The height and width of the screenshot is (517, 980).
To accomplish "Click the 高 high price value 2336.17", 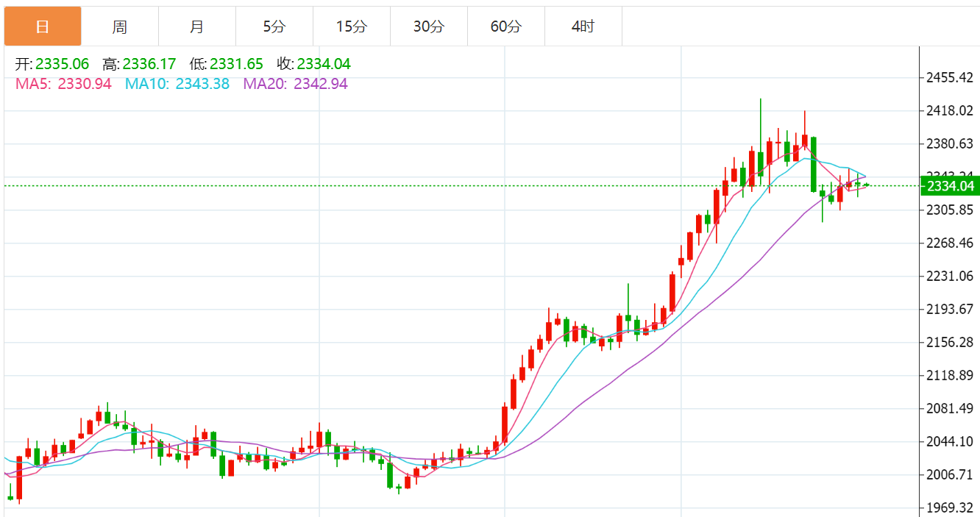I will (x=149, y=64).
